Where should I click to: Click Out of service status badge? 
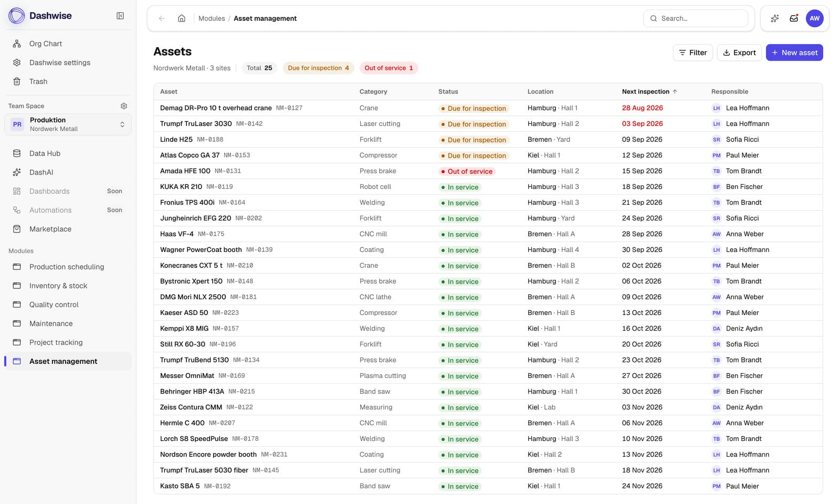(467, 171)
